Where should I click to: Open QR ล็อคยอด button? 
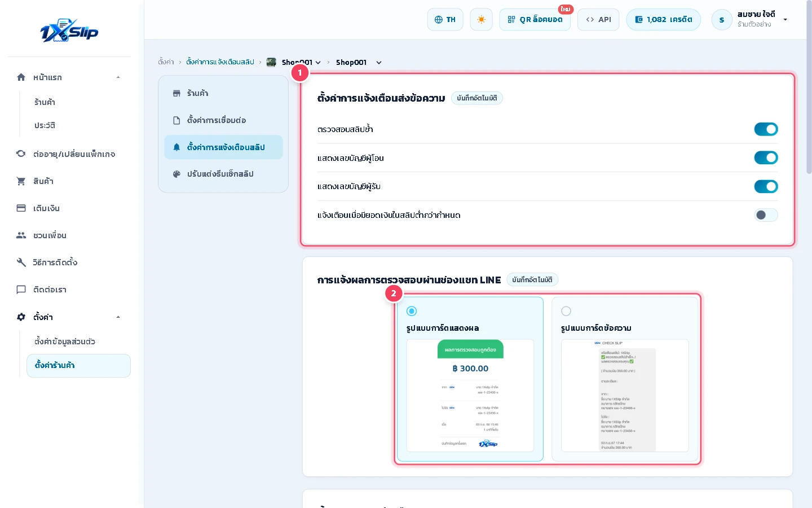coord(535,20)
